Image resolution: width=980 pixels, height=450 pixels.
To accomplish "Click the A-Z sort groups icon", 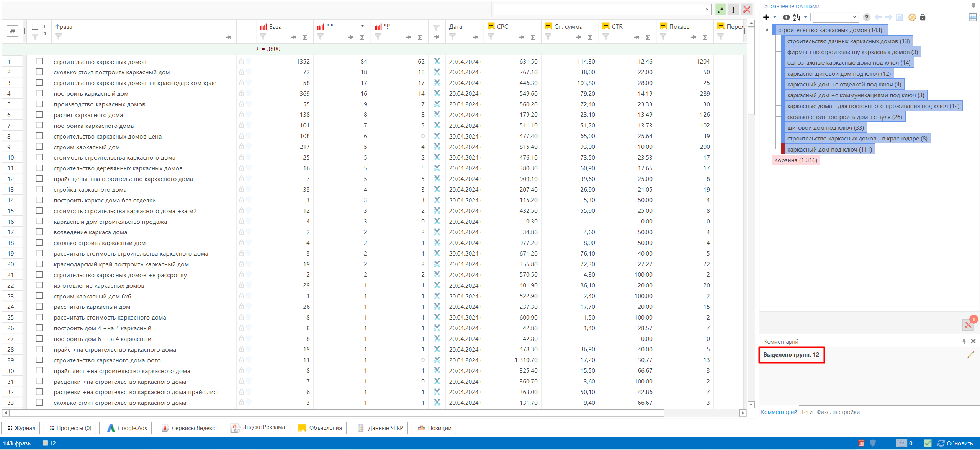I will [797, 17].
